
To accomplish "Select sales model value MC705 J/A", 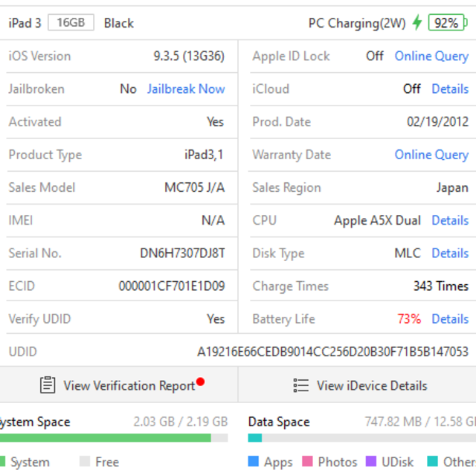I will click(x=195, y=187).
